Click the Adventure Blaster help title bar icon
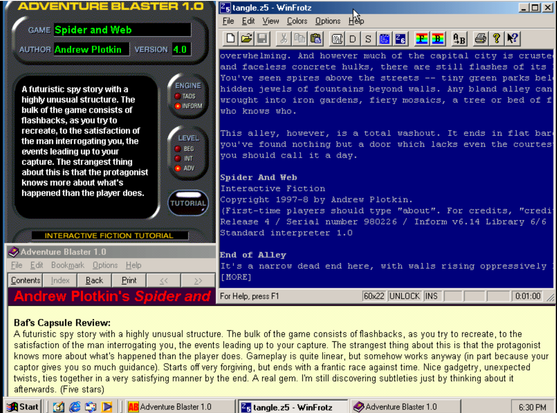This screenshot has width=557, height=413. [x=13, y=252]
